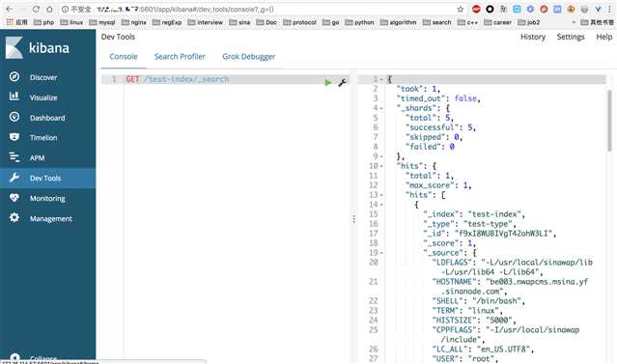The width and height of the screenshot is (617, 364).
Task: Open Dashboard gauge icon
Action: (14, 117)
